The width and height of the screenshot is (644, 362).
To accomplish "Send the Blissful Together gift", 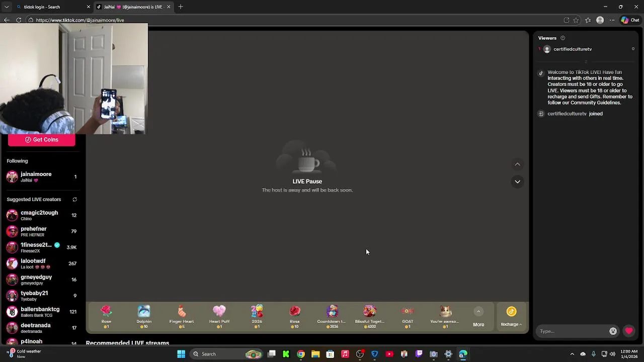I will 370,317.
